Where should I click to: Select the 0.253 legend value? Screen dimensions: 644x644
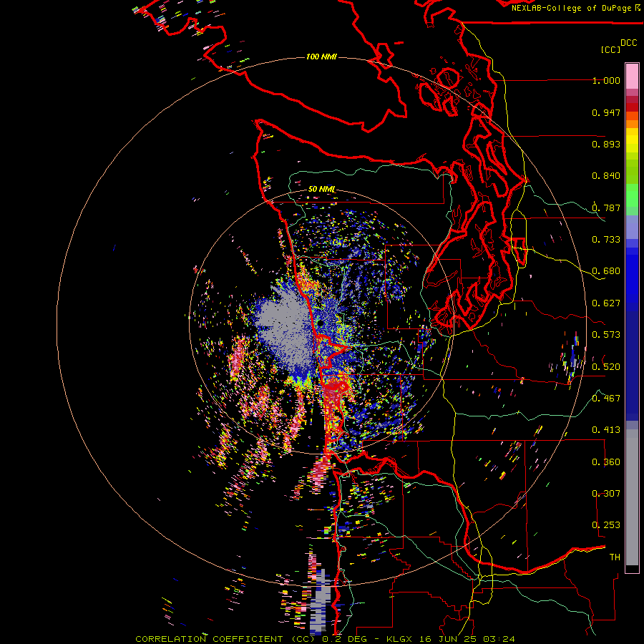click(x=606, y=525)
